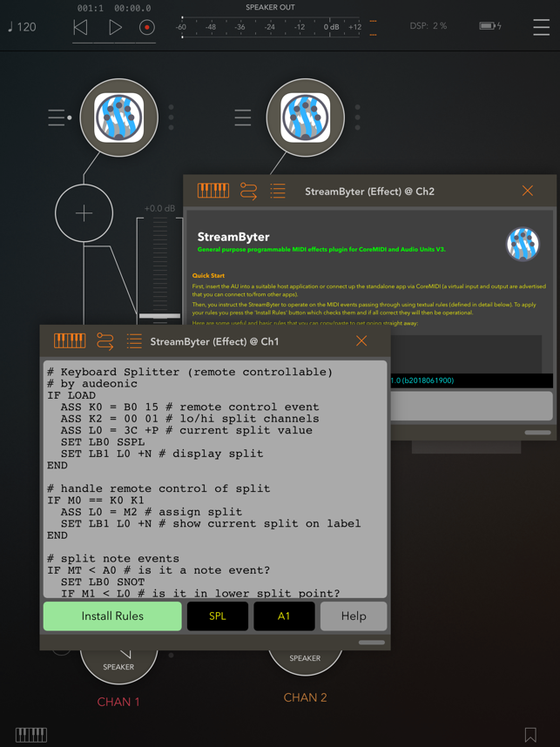The height and width of the screenshot is (747, 560).
Task: Adjust the Chan 1 volume fader
Action: click(159, 316)
